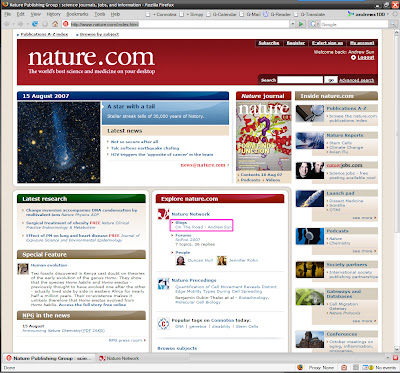
Task: Click the page vertical scrollbar
Action: click(x=397, y=190)
